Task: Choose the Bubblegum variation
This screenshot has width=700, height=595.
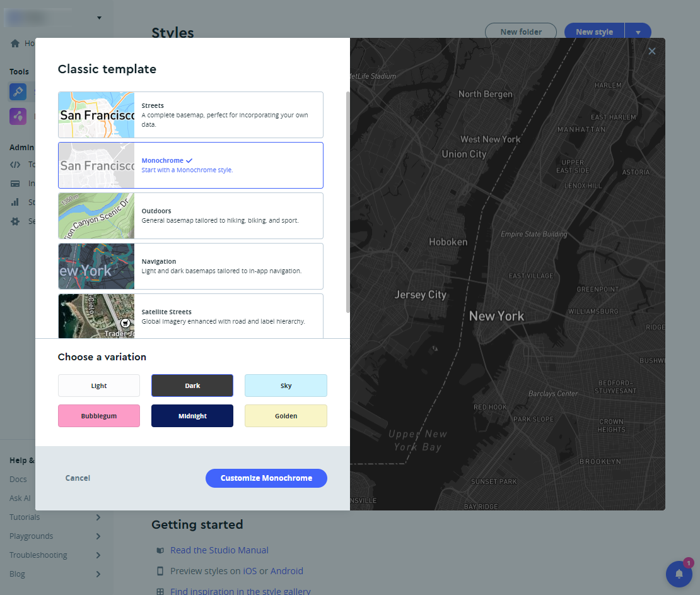Action: pos(98,416)
